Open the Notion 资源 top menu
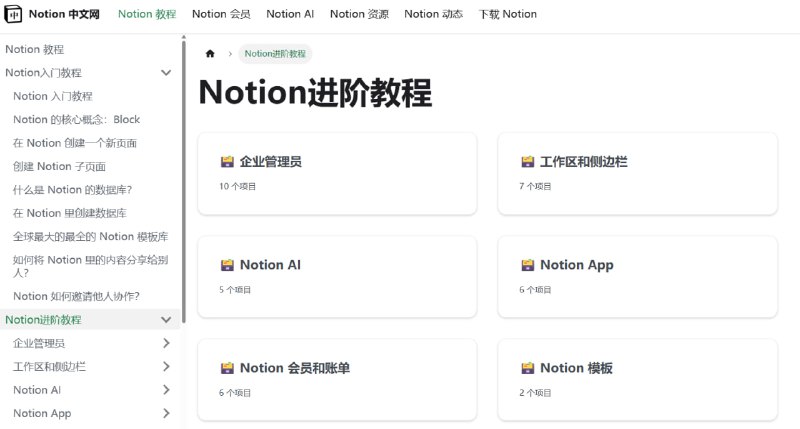This screenshot has height=429, width=800. coord(359,14)
